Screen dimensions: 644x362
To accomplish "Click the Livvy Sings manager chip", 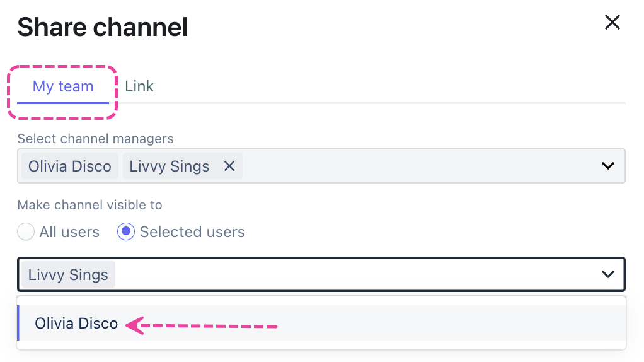I will [x=169, y=166].
